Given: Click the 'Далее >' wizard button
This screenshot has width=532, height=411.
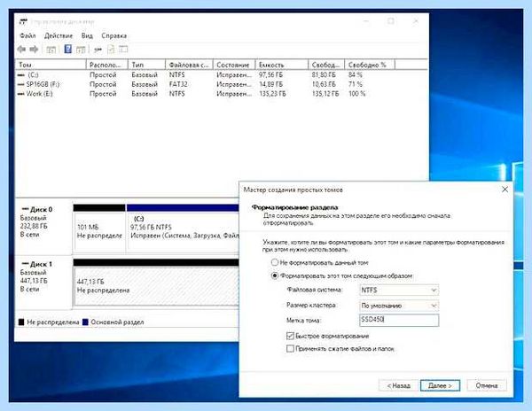Looking at the screenshot, I should pyautogui.click(x=440, y=385).
